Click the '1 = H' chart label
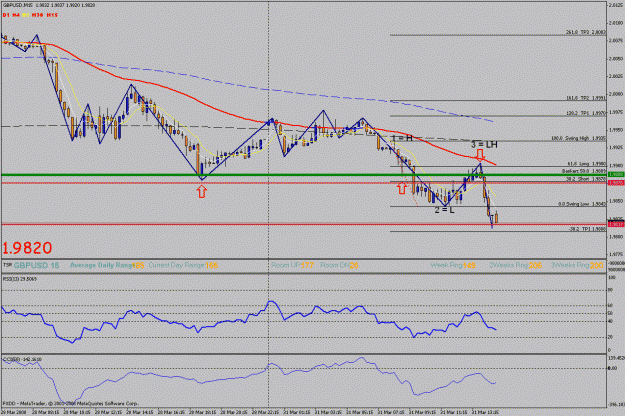 coord(402,138)
